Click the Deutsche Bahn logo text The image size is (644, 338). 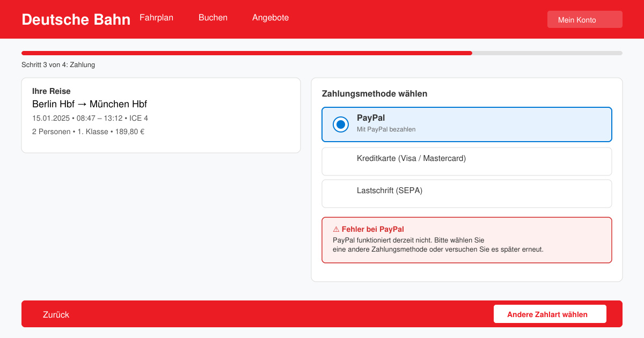point(76,19)
